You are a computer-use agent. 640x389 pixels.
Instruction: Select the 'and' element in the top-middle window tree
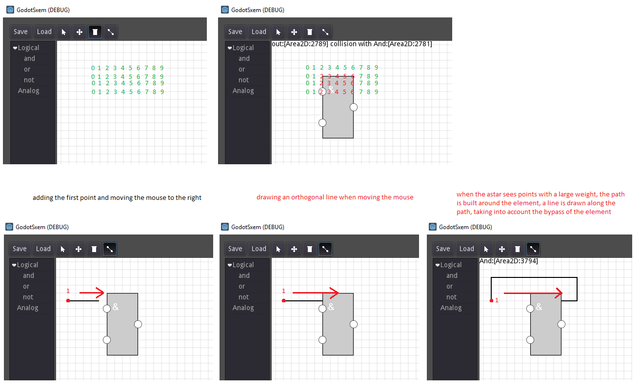coord(244,59)
